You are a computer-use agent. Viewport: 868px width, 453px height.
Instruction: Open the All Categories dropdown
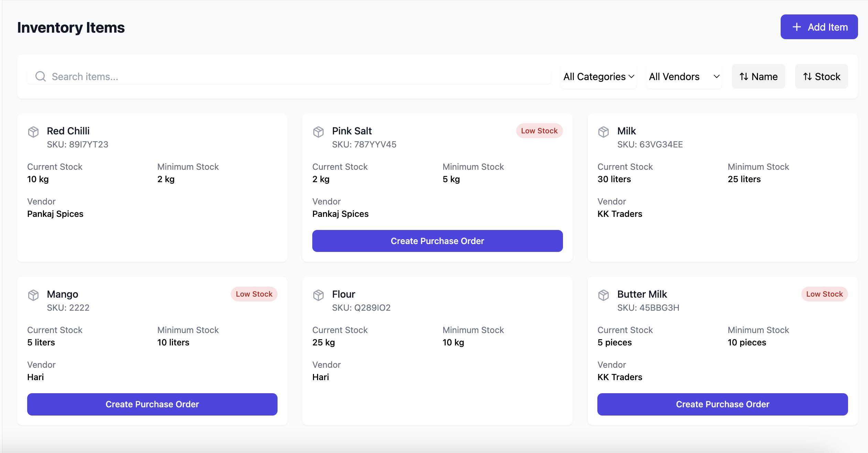[598, 76]
